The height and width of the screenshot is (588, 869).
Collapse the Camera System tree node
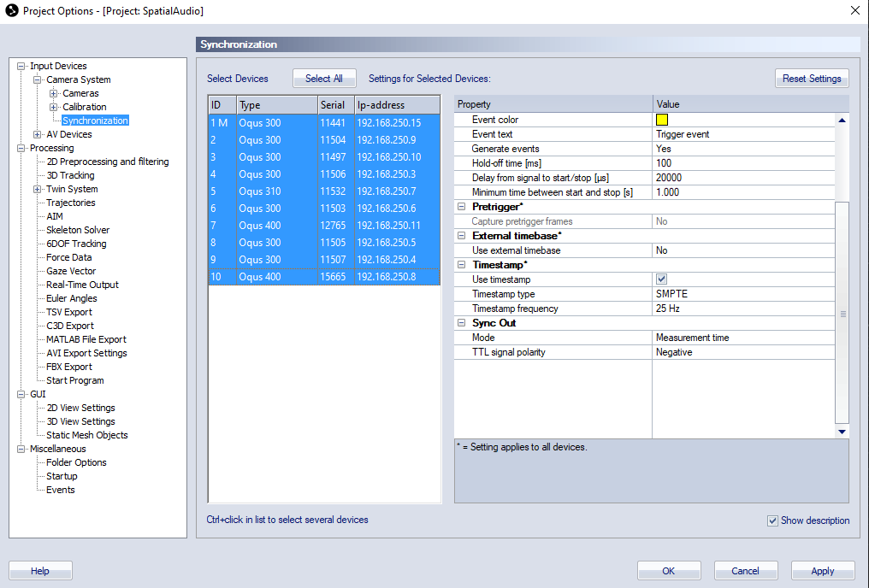(37, 79)
